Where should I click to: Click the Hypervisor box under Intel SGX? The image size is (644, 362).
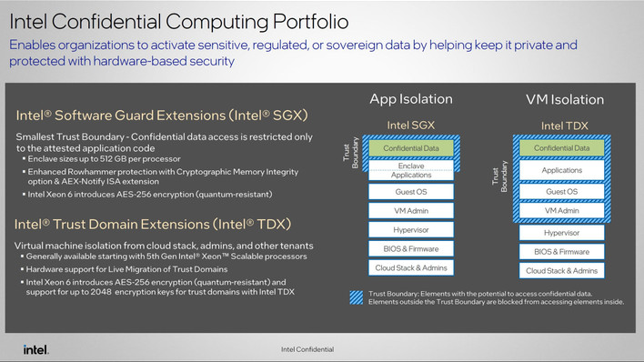411,230
